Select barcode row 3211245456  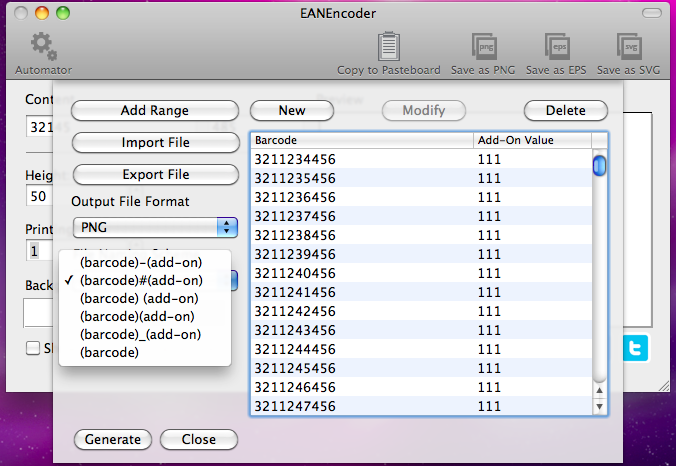(x=421, y=368)
